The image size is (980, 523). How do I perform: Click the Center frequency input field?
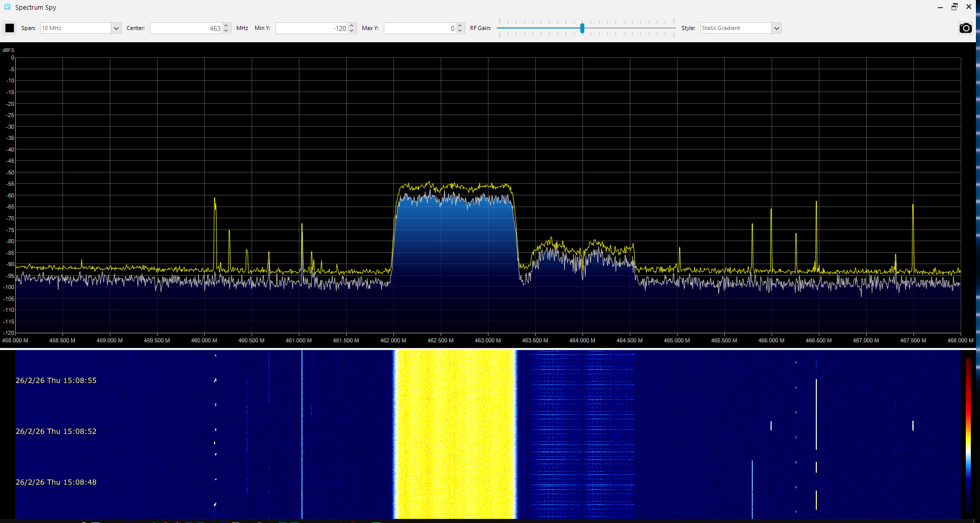186,28
